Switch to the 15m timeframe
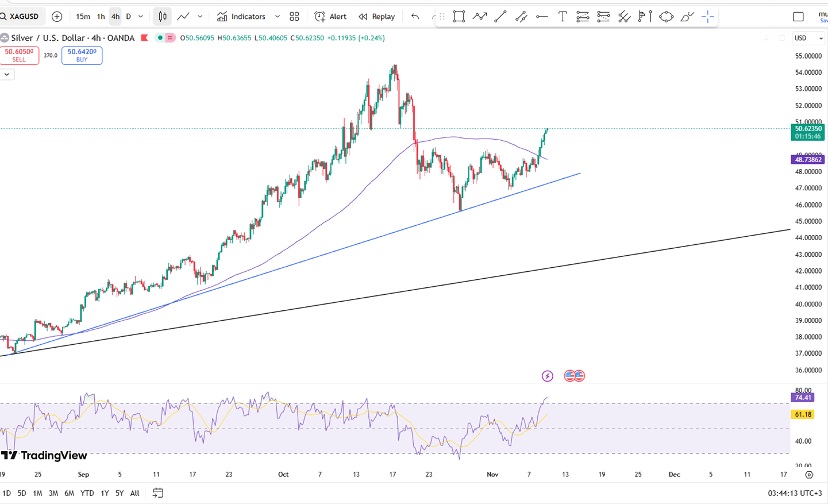The image size is (828, 504). pos(83,17)
